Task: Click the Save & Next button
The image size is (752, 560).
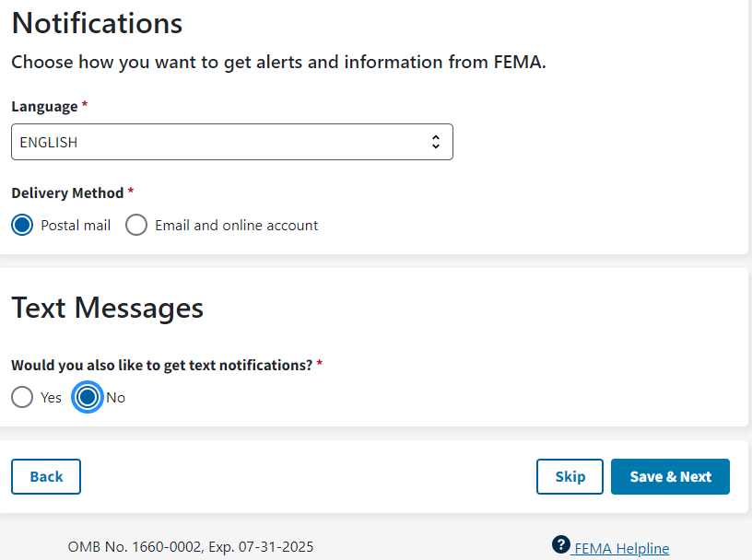Action: [x=670, y=476]
